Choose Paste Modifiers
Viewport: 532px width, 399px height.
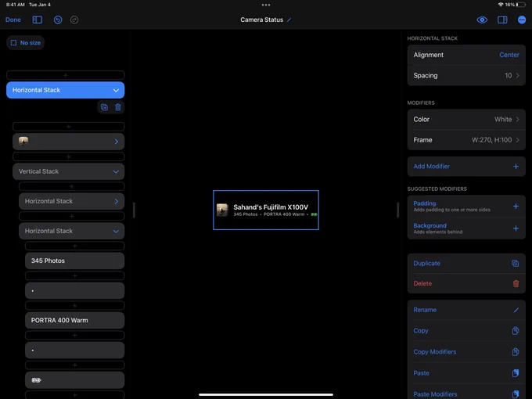(466, 392)
